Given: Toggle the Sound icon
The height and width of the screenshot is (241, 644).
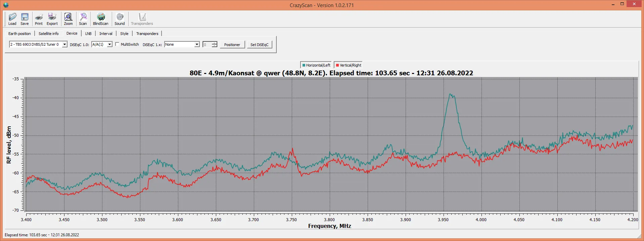Looking at the screenshot, I should point(120,19).
